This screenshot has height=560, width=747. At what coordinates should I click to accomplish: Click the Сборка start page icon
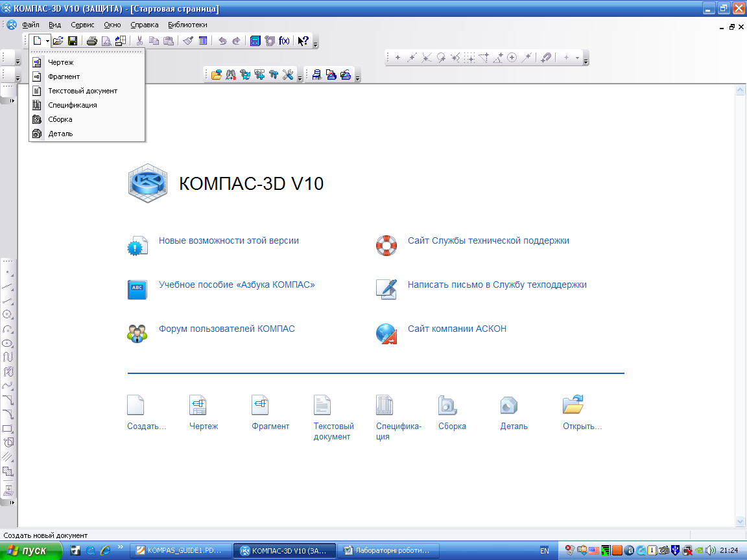pos(447,404)
